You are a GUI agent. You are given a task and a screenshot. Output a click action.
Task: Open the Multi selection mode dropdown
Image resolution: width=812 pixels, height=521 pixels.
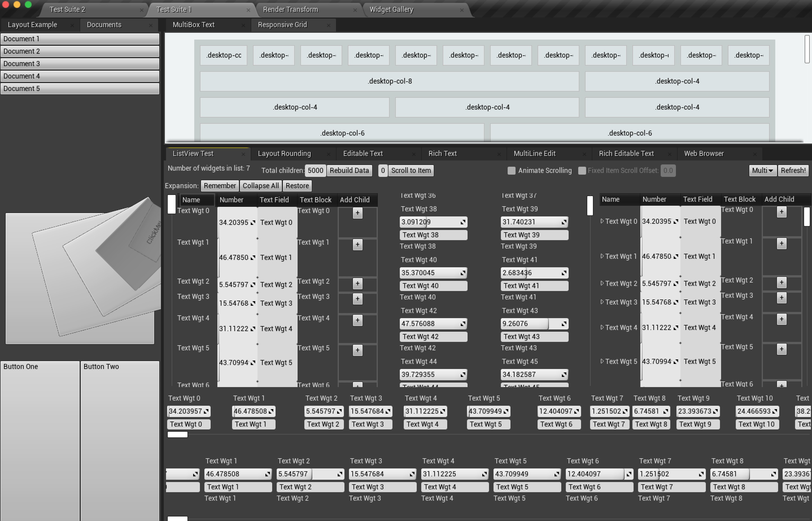click(x=762, y=170)
